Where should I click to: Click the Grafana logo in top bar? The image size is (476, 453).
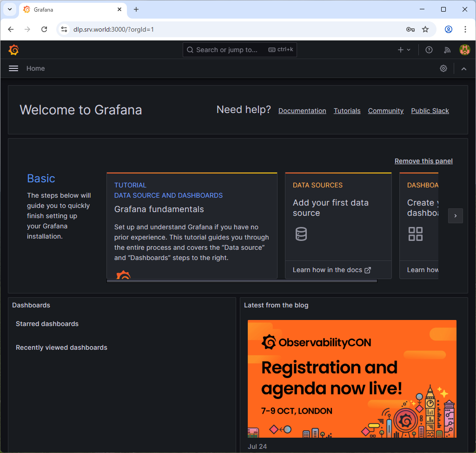click(13, 50)
